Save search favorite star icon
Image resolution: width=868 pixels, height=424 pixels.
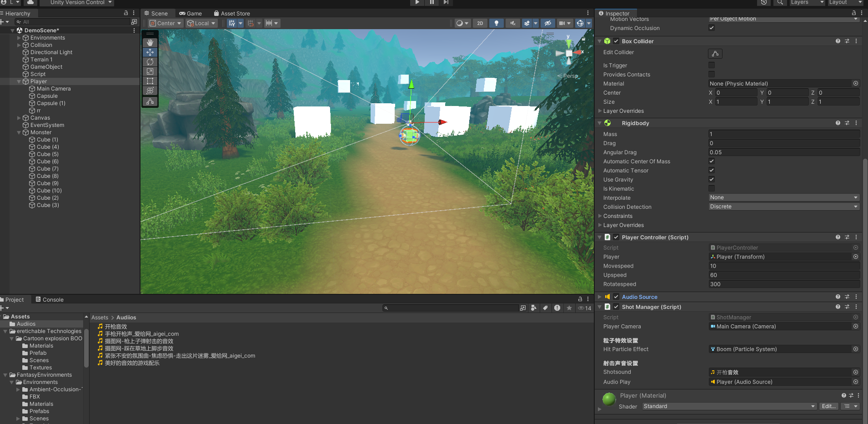coord(569,308)
